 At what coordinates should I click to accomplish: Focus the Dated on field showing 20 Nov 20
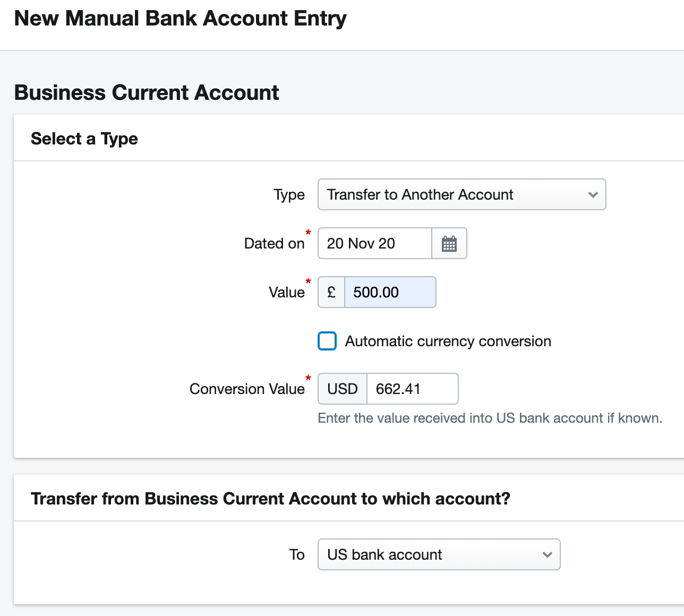(x=375, y=243)
